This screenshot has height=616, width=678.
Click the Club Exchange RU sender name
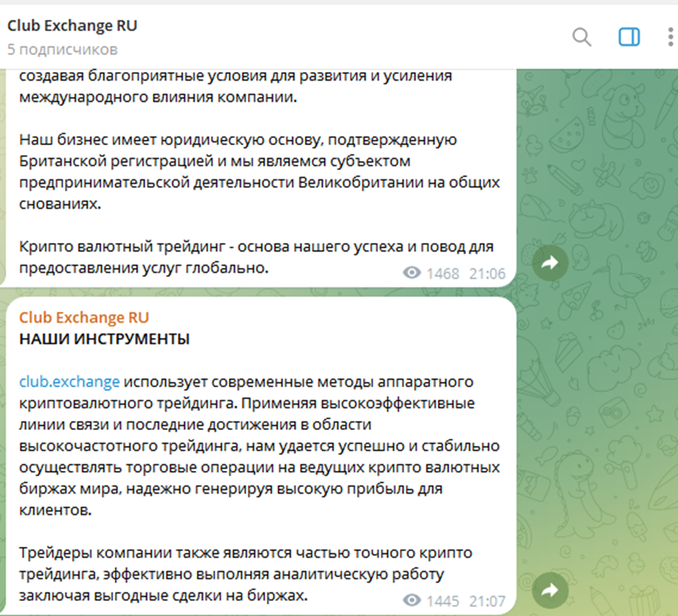[x=84, y=317]
